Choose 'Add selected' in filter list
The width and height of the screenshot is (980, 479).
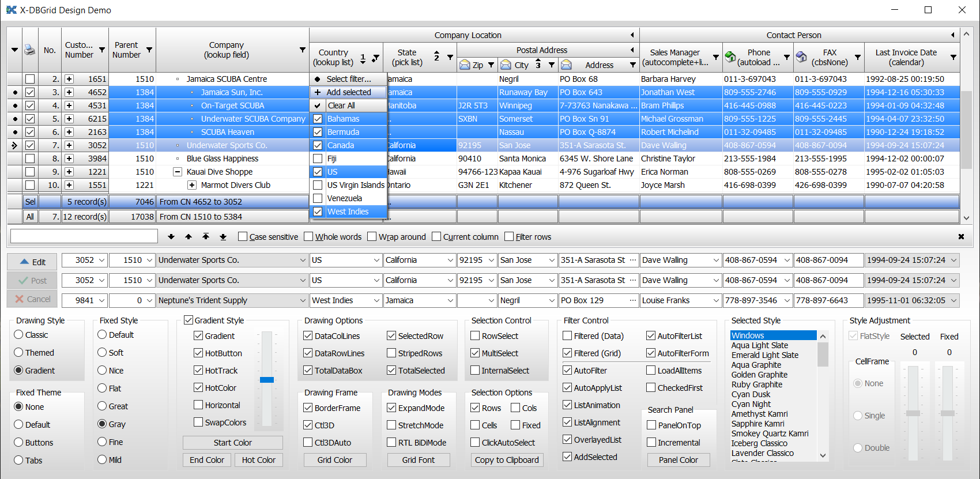348,92
